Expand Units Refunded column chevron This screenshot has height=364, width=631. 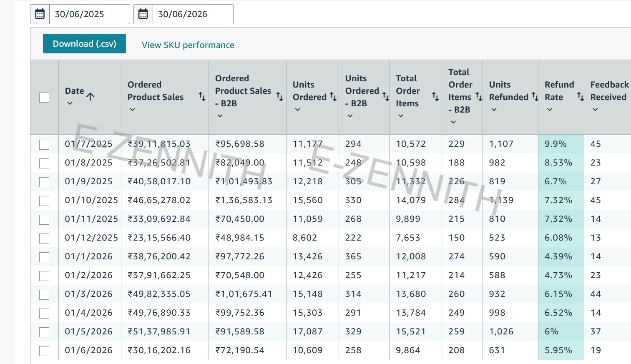point(494,109)
